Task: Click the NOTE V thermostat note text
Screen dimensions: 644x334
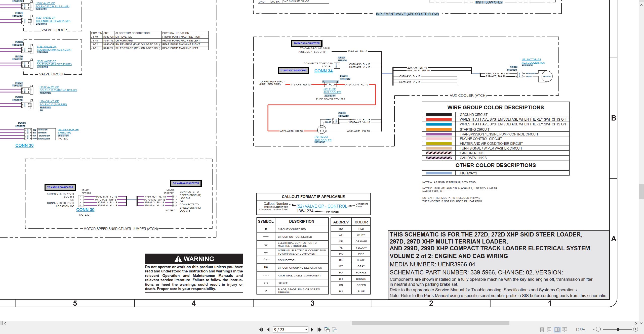Action: pos(452,200)
